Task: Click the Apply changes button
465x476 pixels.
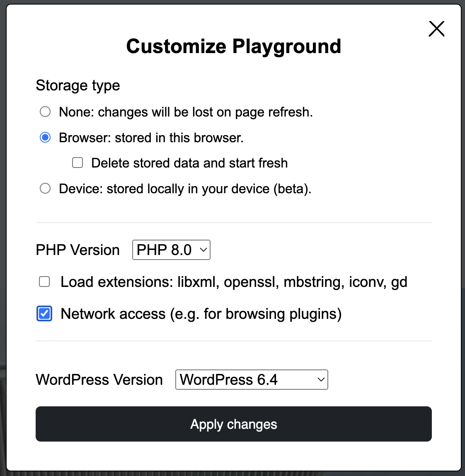Action: tap(234, 424)
